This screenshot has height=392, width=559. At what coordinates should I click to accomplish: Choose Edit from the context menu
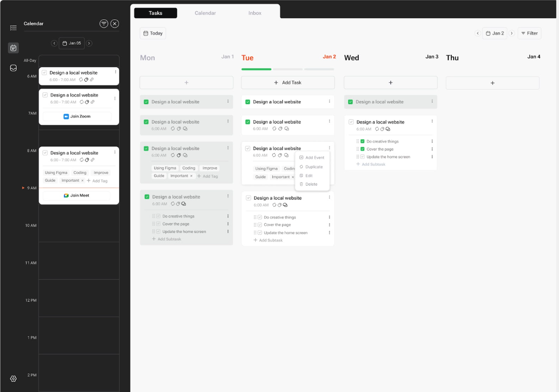306,176
